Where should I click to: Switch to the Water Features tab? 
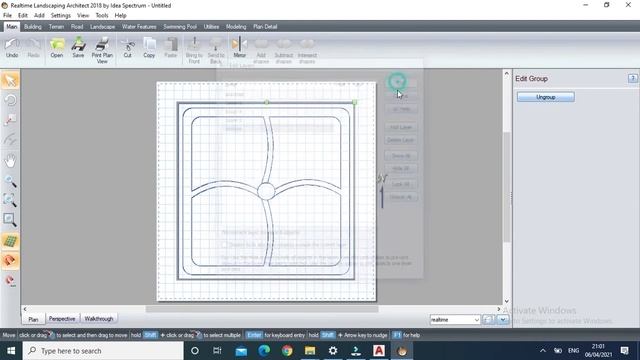point(139,27)
